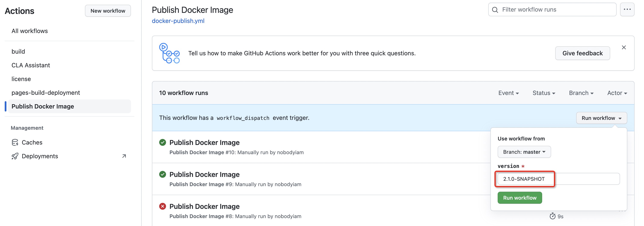Image resolution: width=644 pixels, height=226 pixels.
Task: Open the Status filter dropdown
Action: (543, 93)
